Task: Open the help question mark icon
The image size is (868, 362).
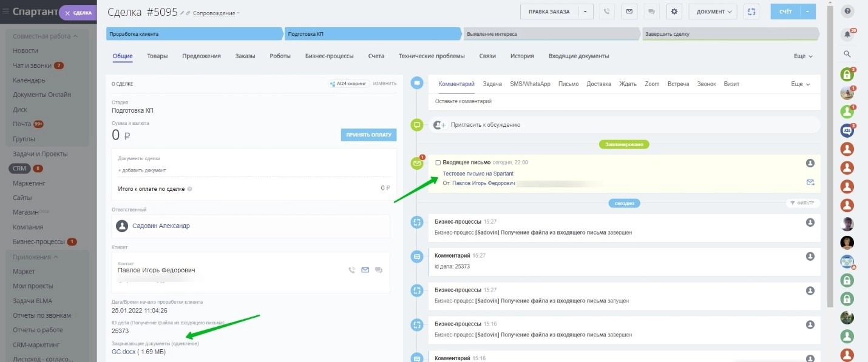Action: click(x=847, y=11)
